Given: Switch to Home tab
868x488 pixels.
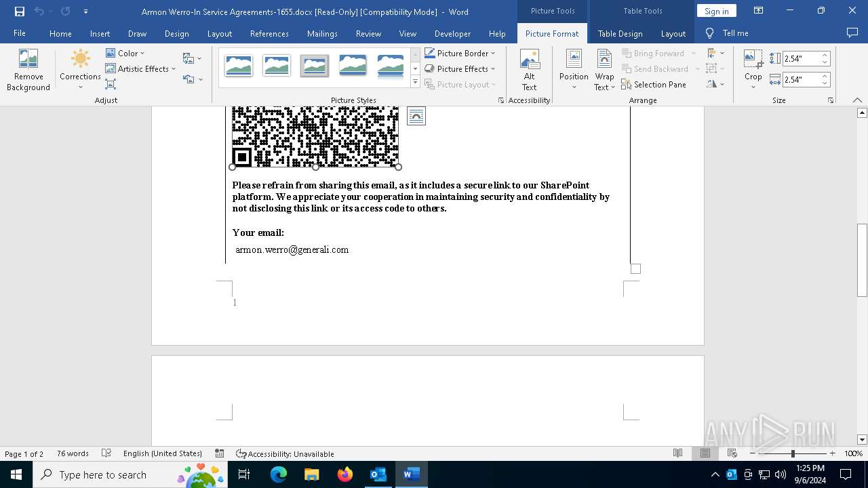Looking at the screenshot, I should click(x=60, y=33).
